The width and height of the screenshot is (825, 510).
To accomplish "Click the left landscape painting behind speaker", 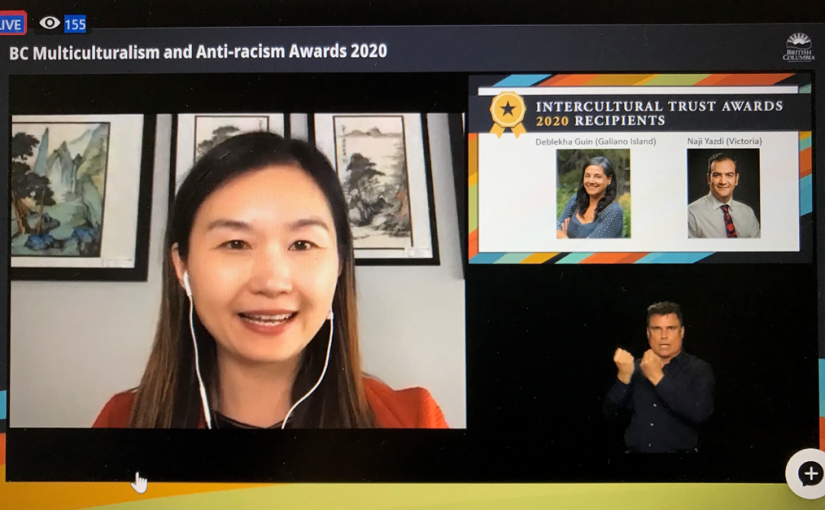I will [x=62, y=188].
